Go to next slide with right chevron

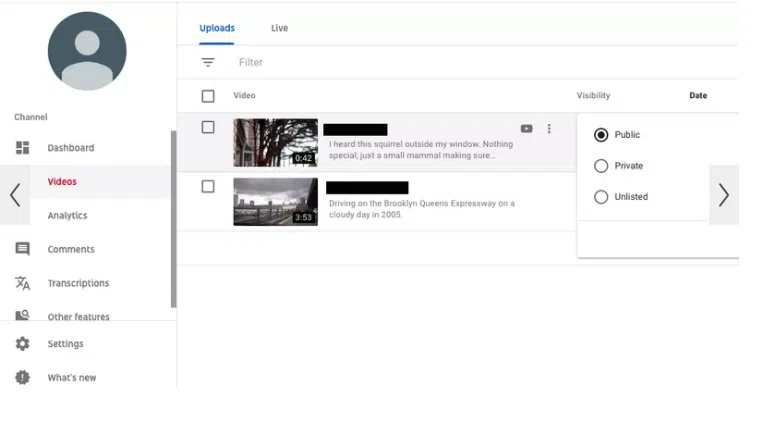(x=724, y=195)
